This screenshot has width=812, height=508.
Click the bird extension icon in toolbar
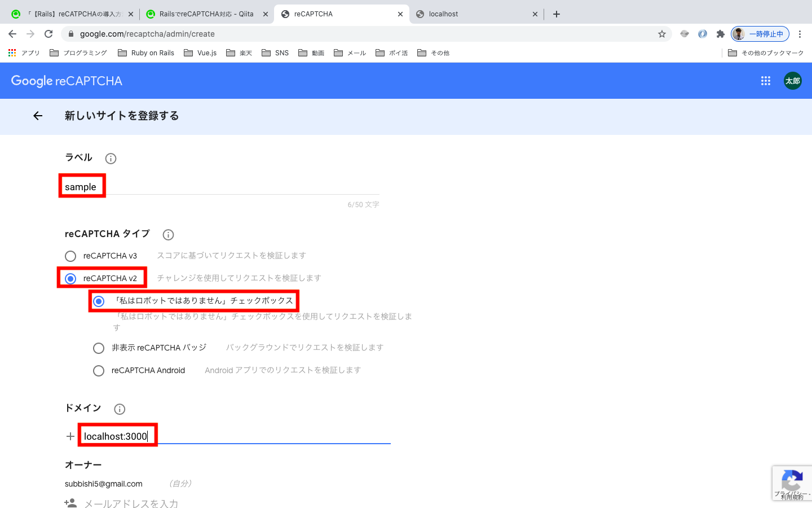[x=685, y=34]
